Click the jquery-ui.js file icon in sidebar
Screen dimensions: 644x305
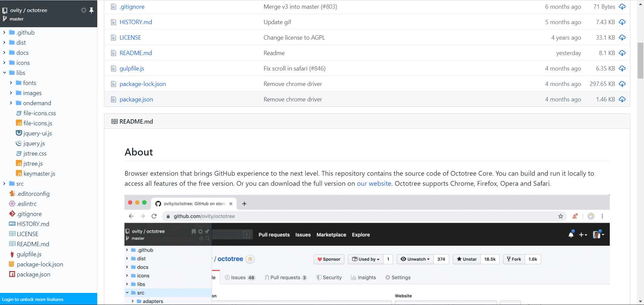pos(19,133)
